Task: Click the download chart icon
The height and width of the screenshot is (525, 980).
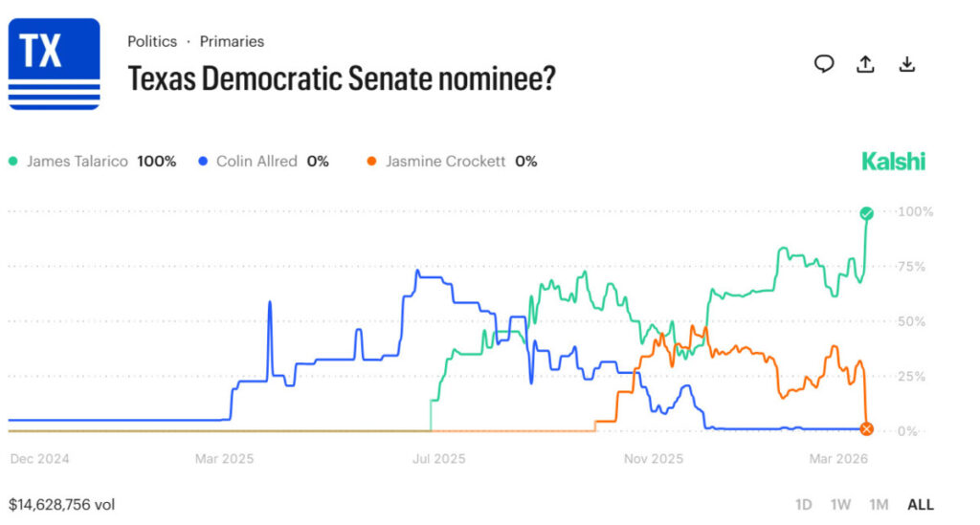Action: point(907,64)
